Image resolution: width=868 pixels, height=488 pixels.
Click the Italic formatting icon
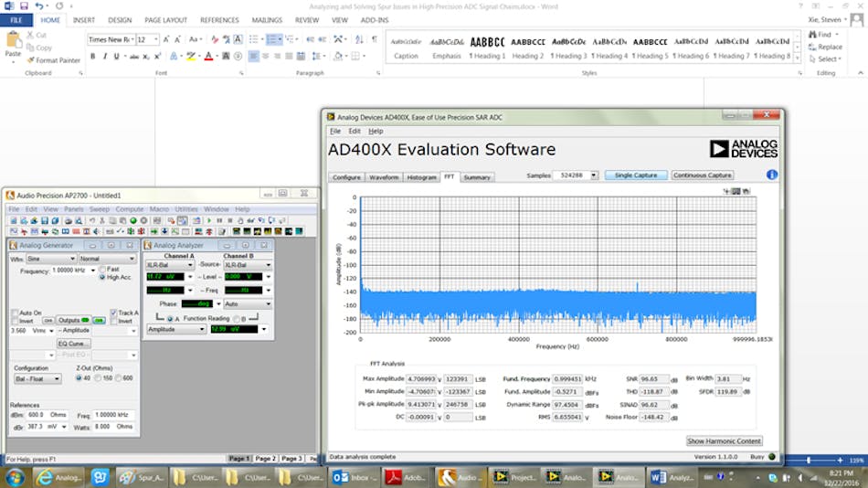click(x=104, y=57)
